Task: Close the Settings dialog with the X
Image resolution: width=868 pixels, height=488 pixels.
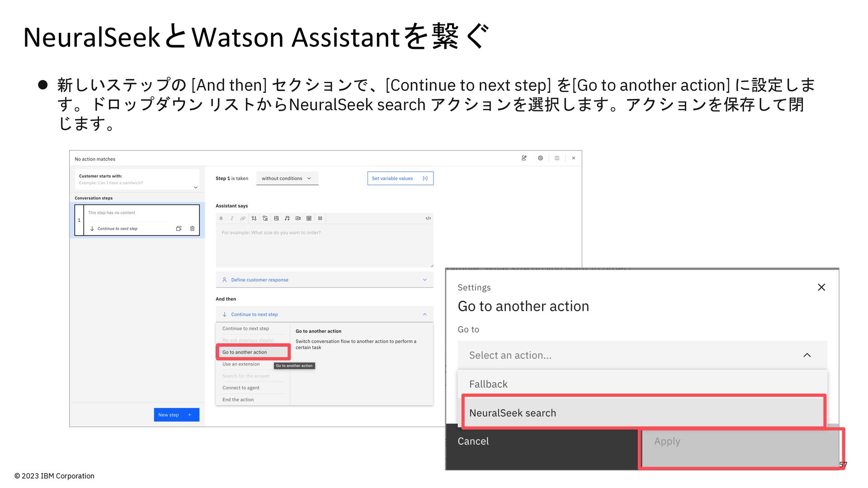Action: [x=821, y=287]
